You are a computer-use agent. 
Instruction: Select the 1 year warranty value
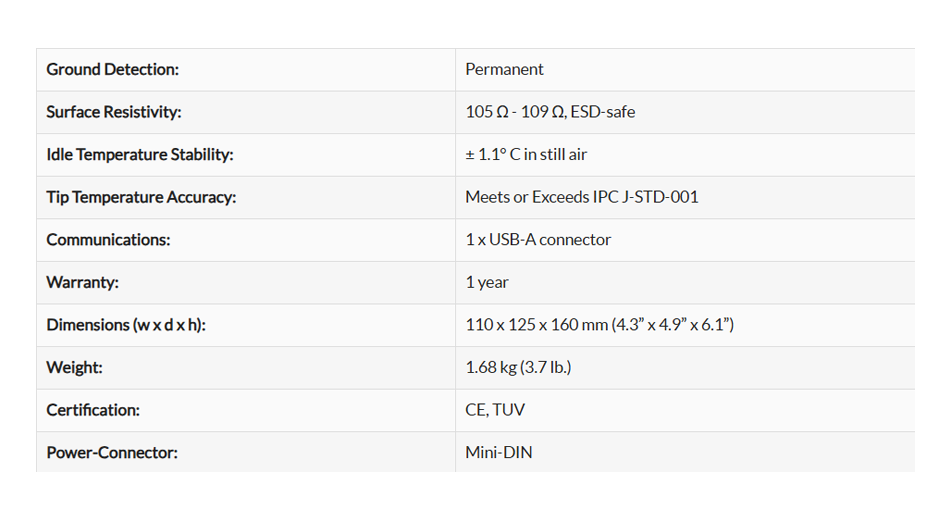(x=487, y=282)
